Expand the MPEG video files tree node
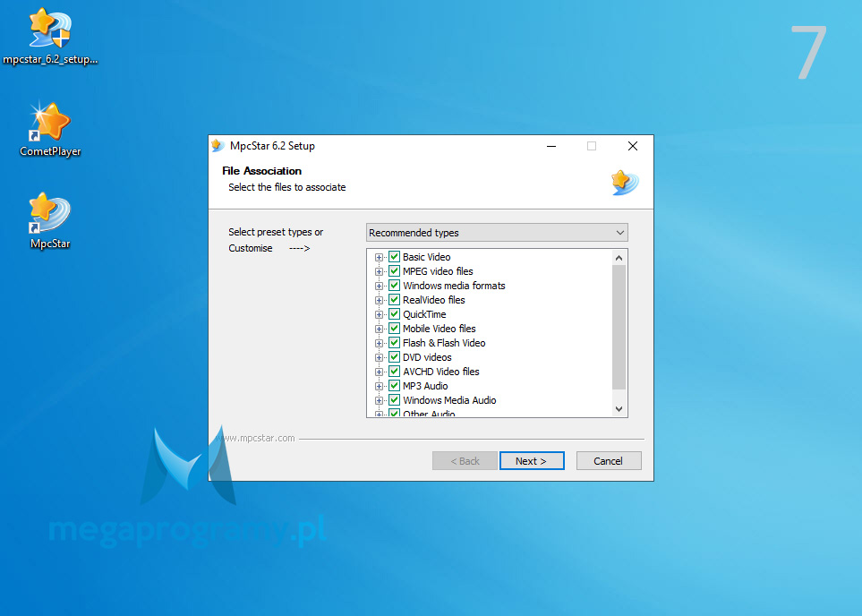The width and height of the screenshot is (862, 616). coord(379,271)
